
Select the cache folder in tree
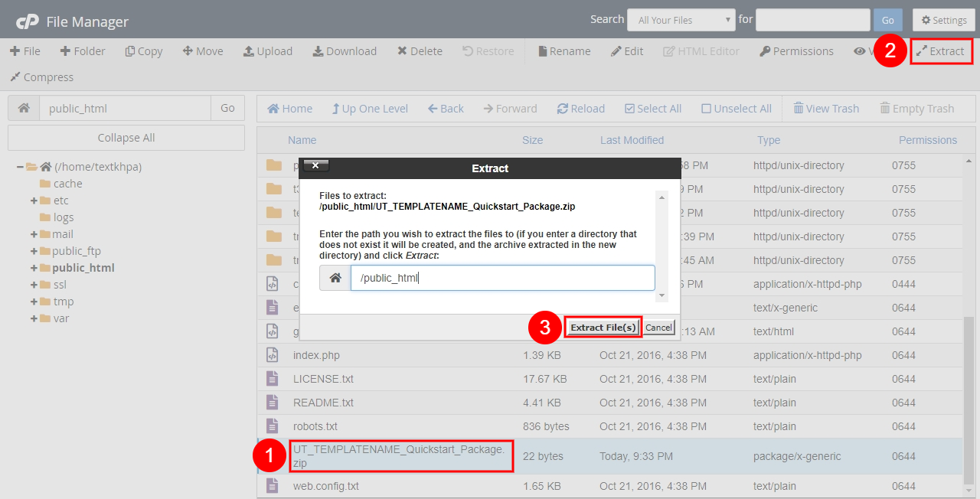tap(67, 184)
